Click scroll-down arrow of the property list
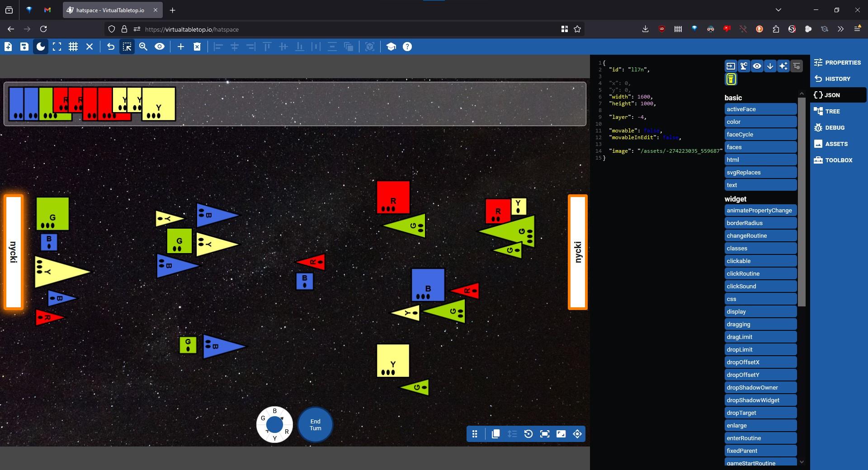The width and height of the screenshot is (868, 470). point(802,461)
